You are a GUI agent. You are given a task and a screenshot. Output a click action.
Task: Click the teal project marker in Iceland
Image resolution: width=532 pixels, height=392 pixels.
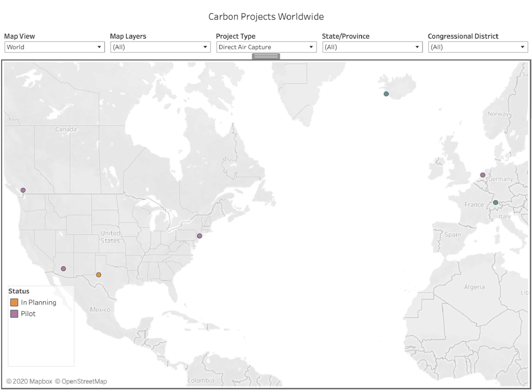[x=386, y=94]
